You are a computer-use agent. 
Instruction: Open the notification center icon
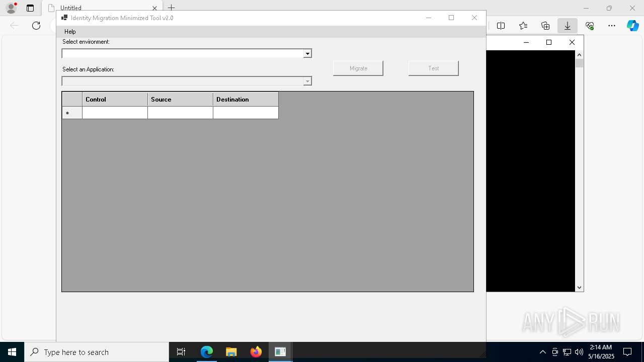click(x=627, y=352)
